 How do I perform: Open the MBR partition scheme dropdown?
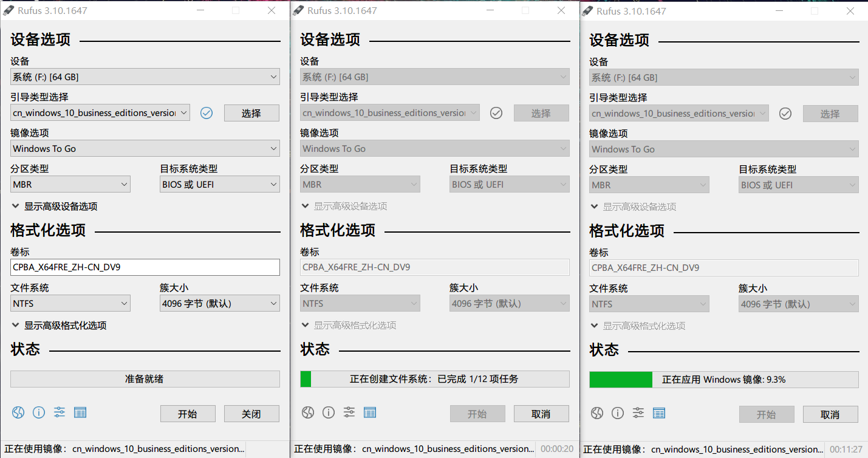click(x=70, y=184)
